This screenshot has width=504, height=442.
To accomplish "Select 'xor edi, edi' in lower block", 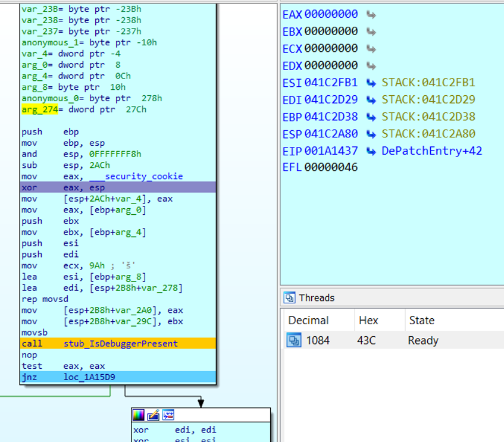I will [175, 430].
